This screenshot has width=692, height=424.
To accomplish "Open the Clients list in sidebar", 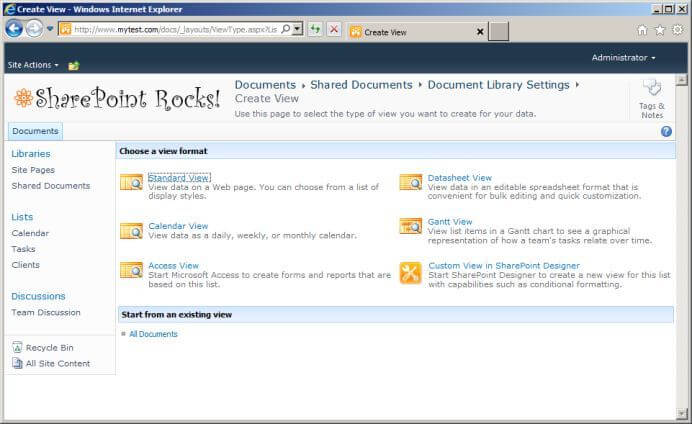I will click(26, 265).
